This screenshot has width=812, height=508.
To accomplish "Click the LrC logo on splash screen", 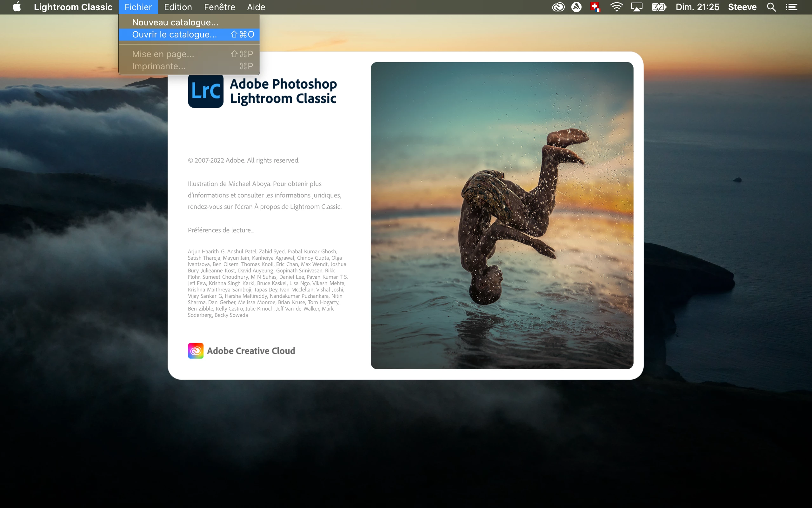I will pyautogui.click(x=205, y=91).
